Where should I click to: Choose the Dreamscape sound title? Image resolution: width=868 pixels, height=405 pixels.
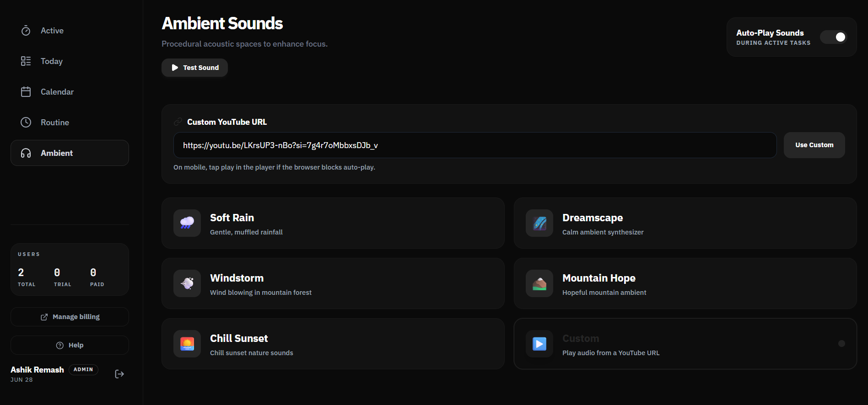[593, 218]
